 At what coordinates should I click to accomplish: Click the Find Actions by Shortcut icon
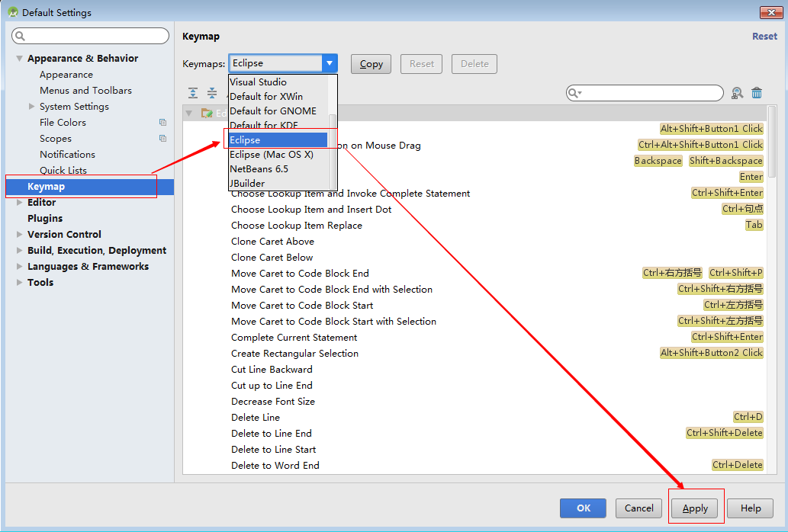[x=737, y=93]
